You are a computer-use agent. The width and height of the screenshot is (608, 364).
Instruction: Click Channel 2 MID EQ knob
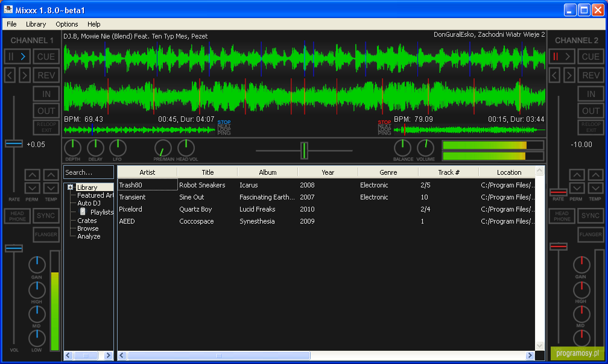click(x=581, y=315)
